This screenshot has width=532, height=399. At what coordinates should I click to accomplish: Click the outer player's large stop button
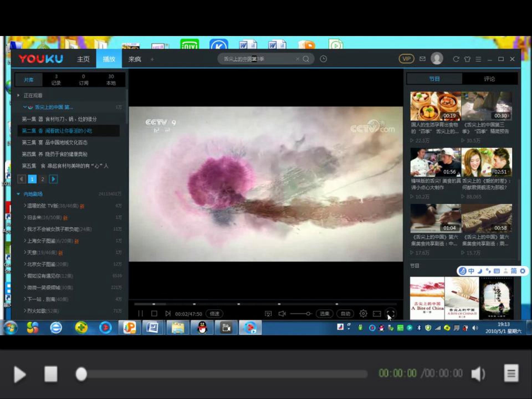point(51,374)
